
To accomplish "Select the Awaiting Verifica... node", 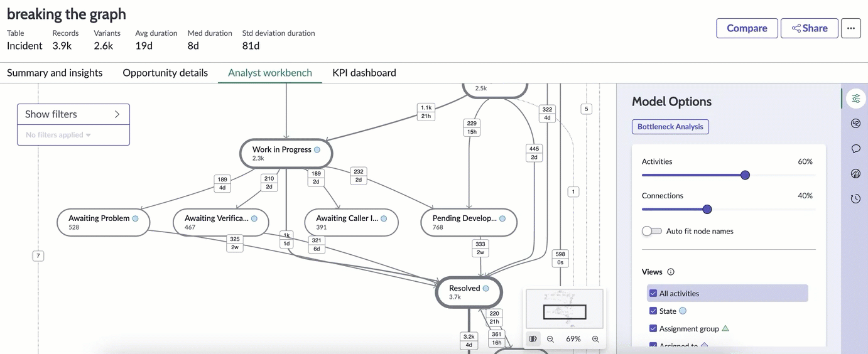I will (x=221, y=222).
